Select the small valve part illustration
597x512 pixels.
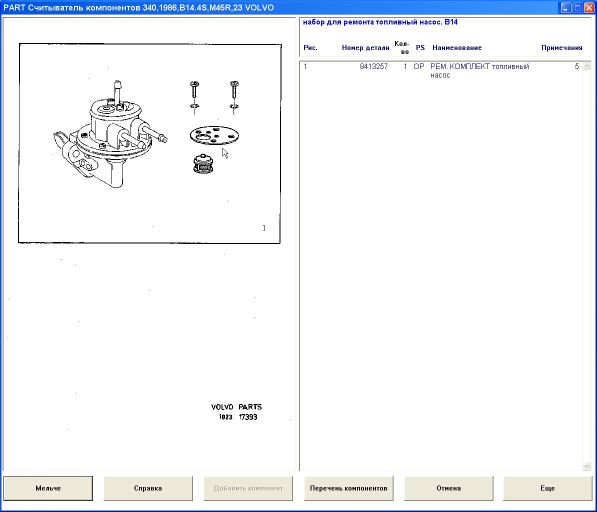203,164
